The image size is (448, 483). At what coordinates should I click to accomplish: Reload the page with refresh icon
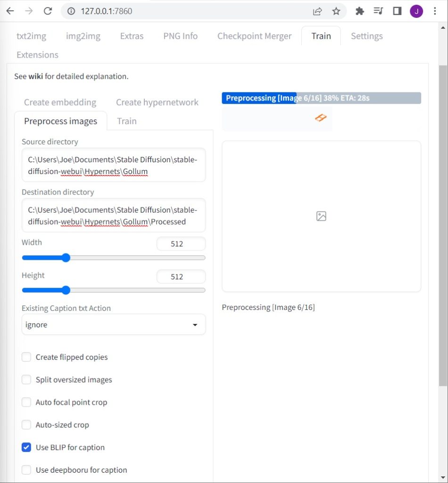[x=48, y=11]
